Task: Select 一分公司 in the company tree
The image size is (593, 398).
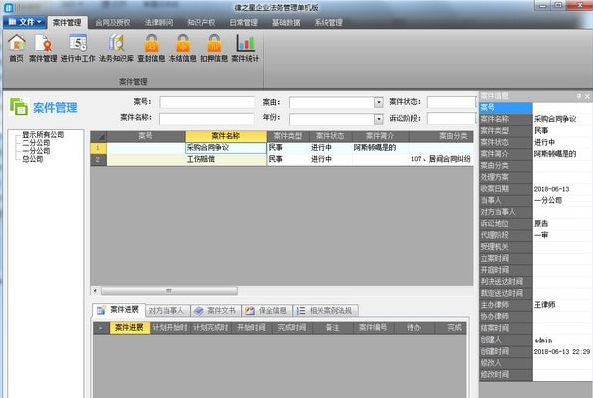Action: (36, 151)
